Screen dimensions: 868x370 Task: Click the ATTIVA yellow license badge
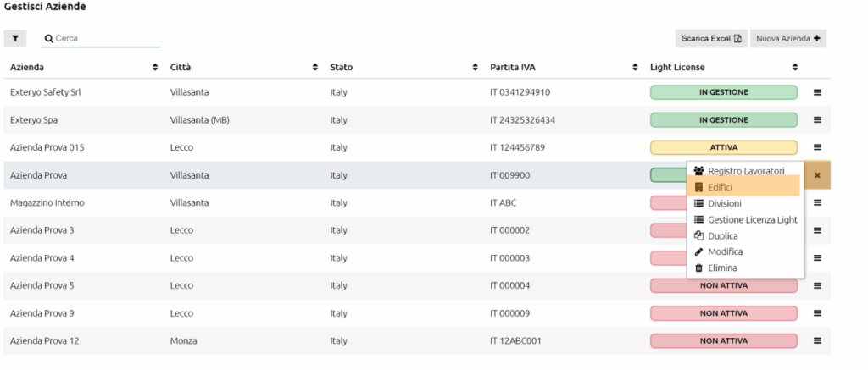[724, 147]
